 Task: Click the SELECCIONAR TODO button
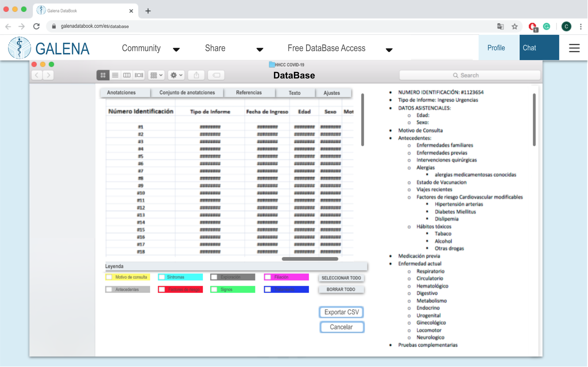coord(341,278)
